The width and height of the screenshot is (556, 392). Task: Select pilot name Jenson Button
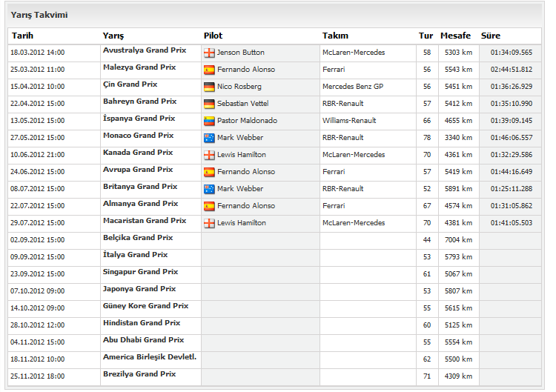[x=241, y=53]
